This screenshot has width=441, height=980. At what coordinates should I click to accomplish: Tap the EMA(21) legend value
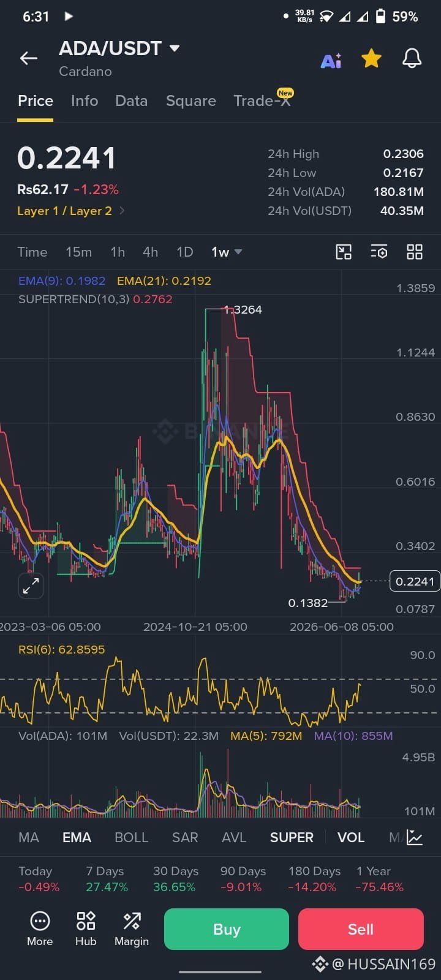(x=164, y=281)
